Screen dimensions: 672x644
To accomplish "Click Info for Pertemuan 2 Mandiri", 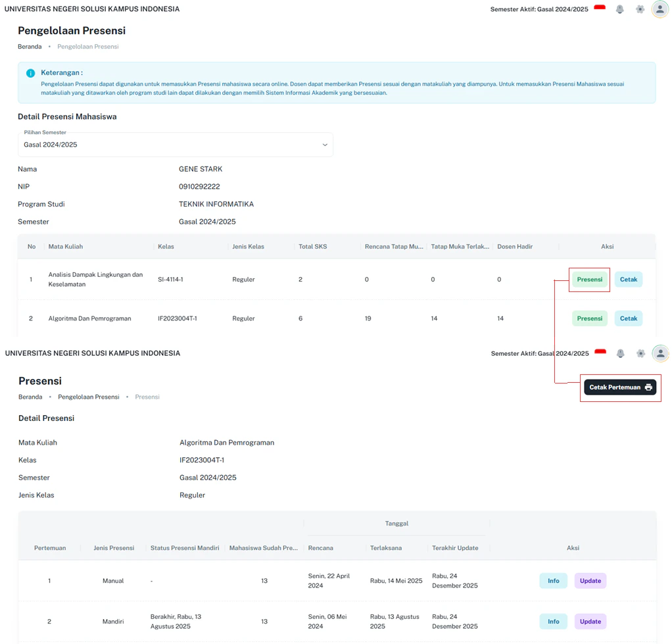I will pos(553,622).
